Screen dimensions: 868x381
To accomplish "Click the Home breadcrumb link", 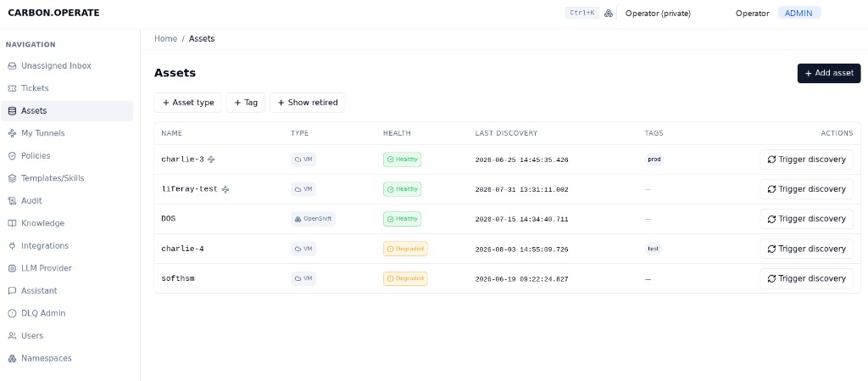I will click(165, 39).
